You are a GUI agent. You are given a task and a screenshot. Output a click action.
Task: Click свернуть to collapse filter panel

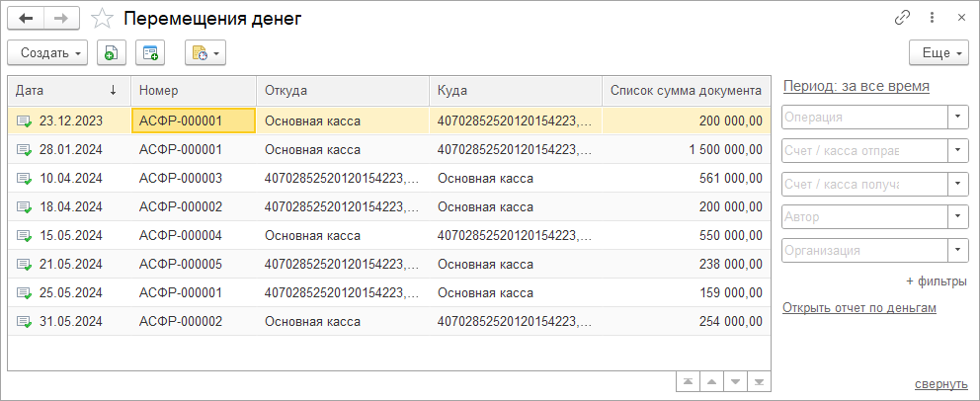[x=940, y=383]
